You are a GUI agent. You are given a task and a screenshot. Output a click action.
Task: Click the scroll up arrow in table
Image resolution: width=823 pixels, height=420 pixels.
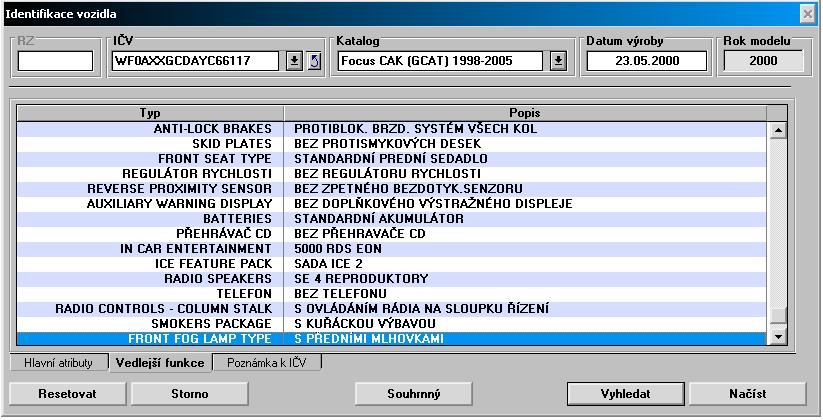pos(778,130)
